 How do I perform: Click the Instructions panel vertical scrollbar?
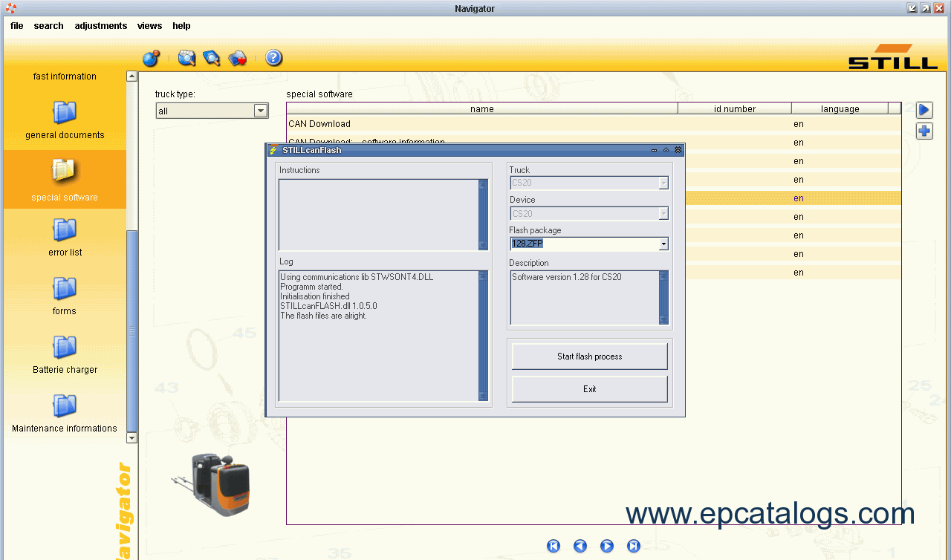483,215
